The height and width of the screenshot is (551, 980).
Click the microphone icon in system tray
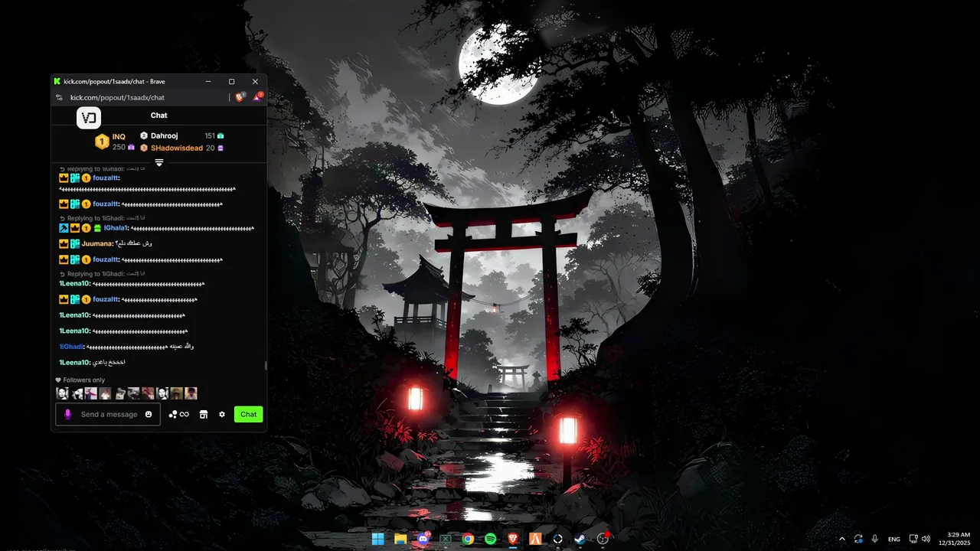(875, 539)
